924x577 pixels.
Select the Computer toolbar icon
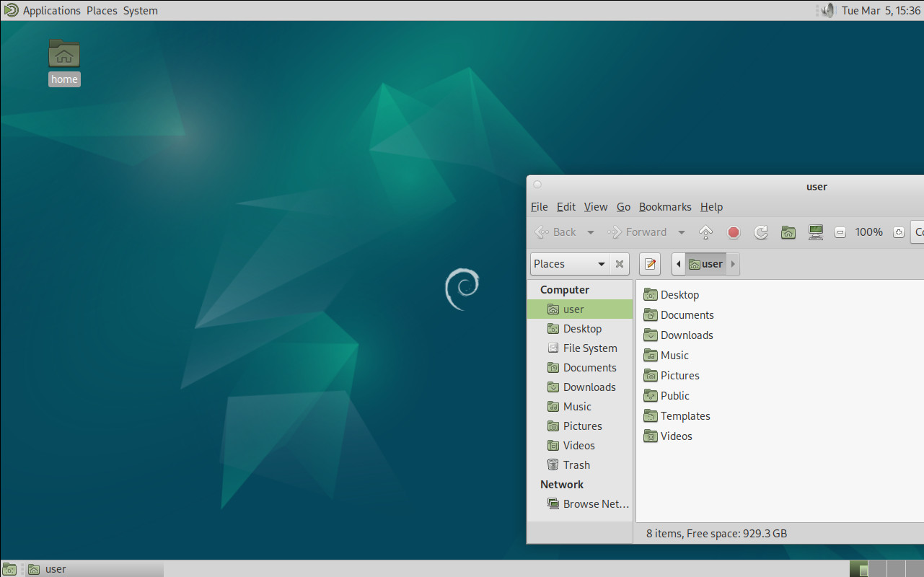(815, 232)
